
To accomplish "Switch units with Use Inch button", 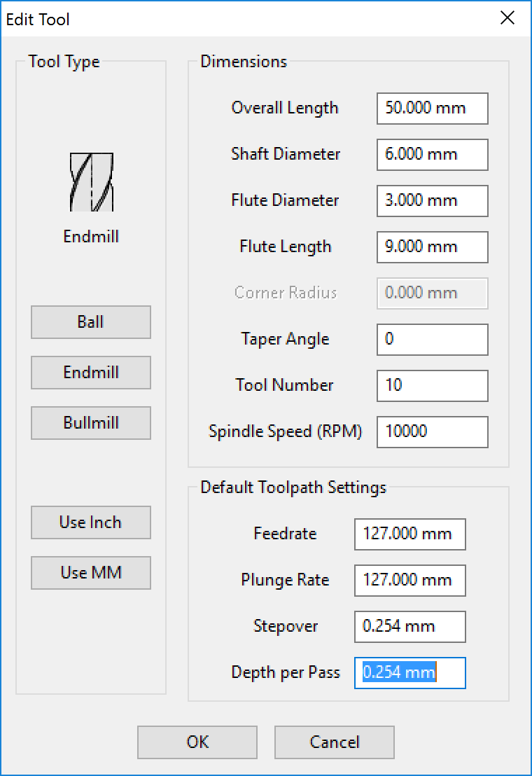I will pos(91,522).
